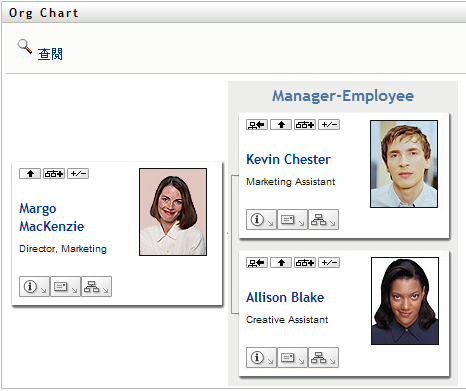The image size is (466, 391).
Task: Open Allison Blake's name link
Action: tap(285, 297)
